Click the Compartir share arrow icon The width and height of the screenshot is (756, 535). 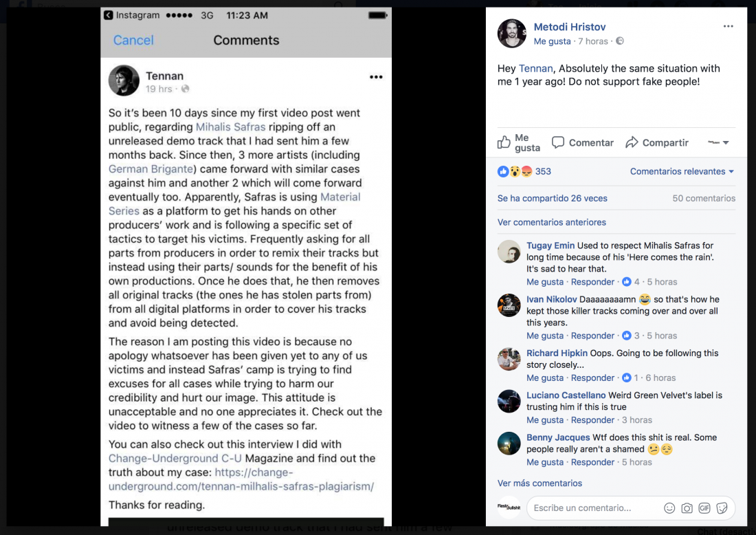pos(632,142)
